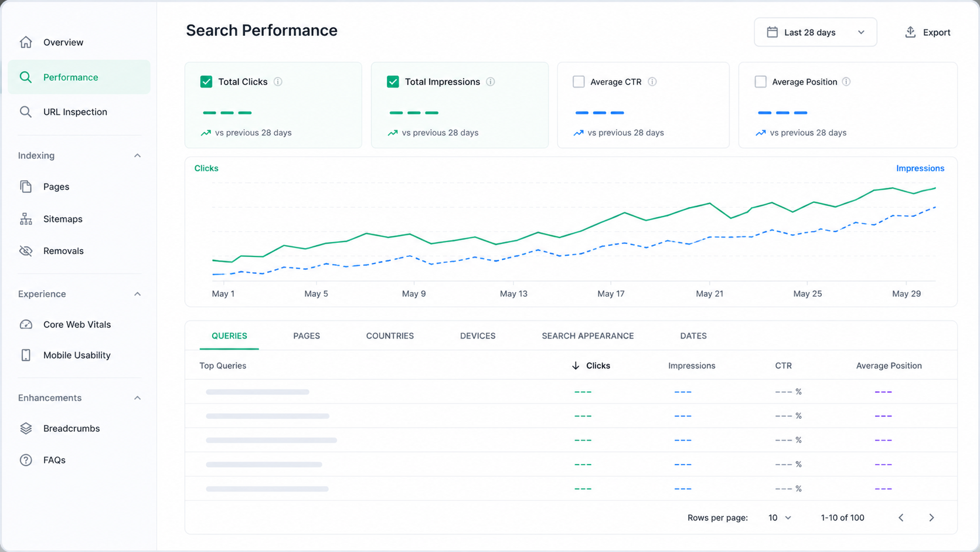Switch to the Countries tab
980x552 pixels.
click(x=390, y=336)
